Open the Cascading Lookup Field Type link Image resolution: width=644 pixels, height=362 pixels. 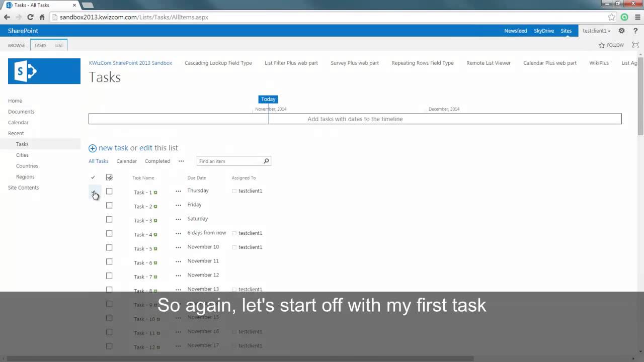pyautogui.click(x=218, y=63)
